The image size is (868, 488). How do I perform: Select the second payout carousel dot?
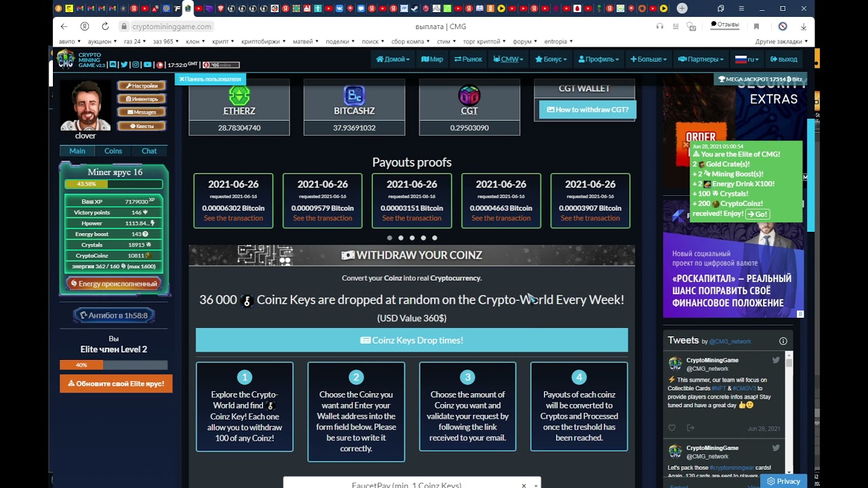coord(401,238)
